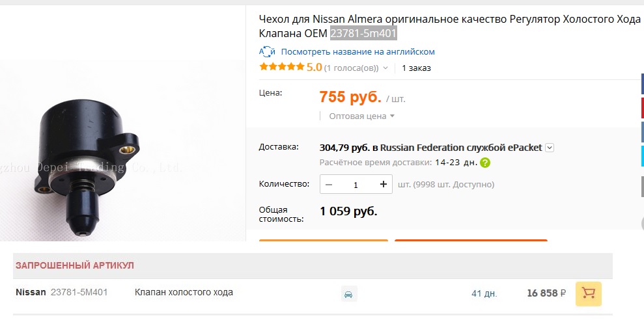Screen dimensions: 644x320
Task: Click the translate icon beside the English title link
Action: [267, 51]
